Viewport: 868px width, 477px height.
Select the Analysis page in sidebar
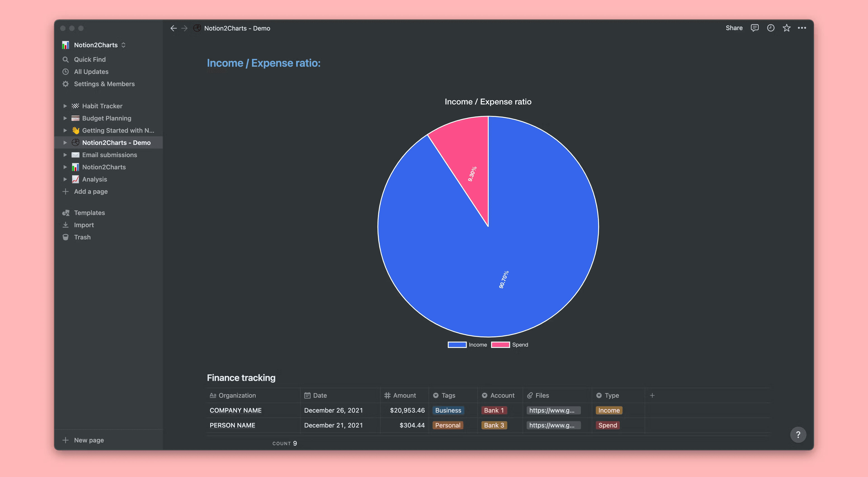[x=95, y=179]
